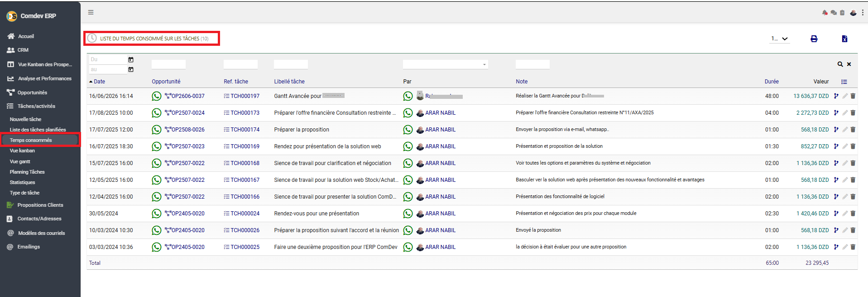
Task: Sort by the Opportunité column header
Action: tap(166, 82)
